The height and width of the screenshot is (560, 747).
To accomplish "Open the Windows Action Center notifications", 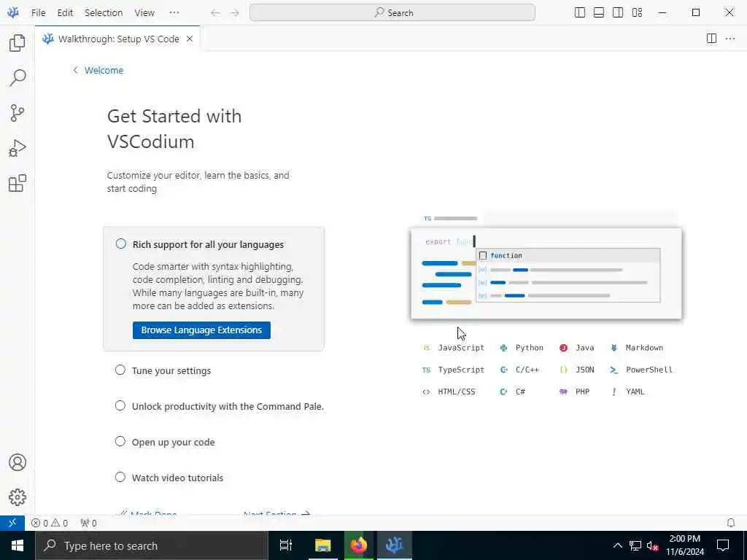I will point(723,545).
